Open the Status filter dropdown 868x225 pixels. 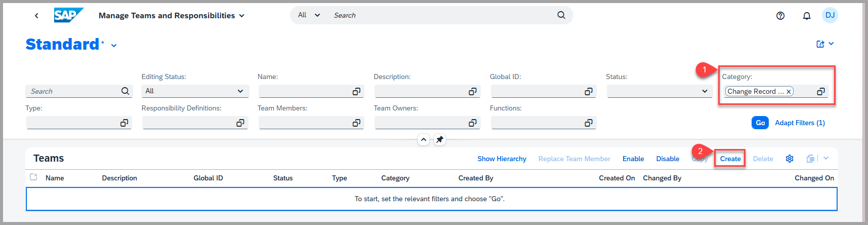(x=704, y=91)
